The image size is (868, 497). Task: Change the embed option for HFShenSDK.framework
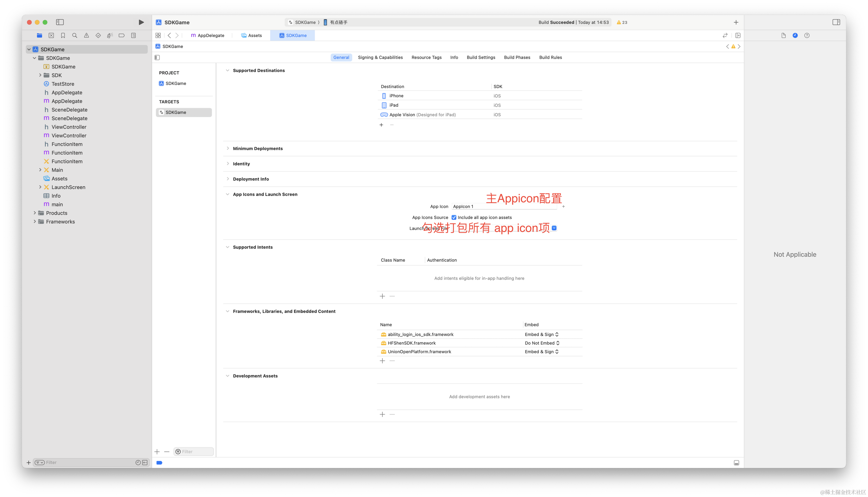(x=542, y=343)
